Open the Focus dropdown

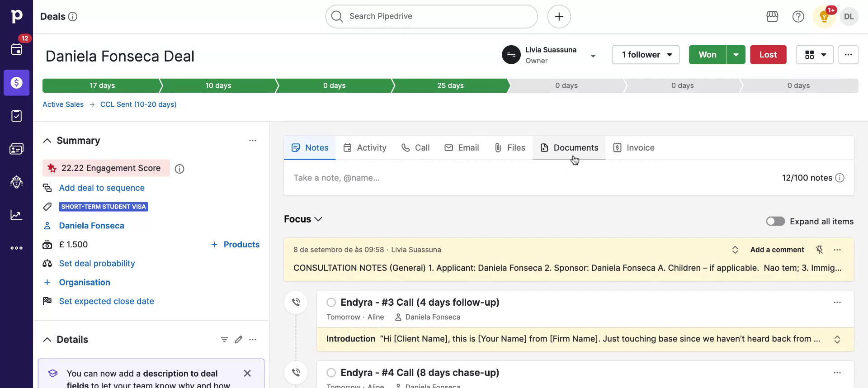click(303, 219)
